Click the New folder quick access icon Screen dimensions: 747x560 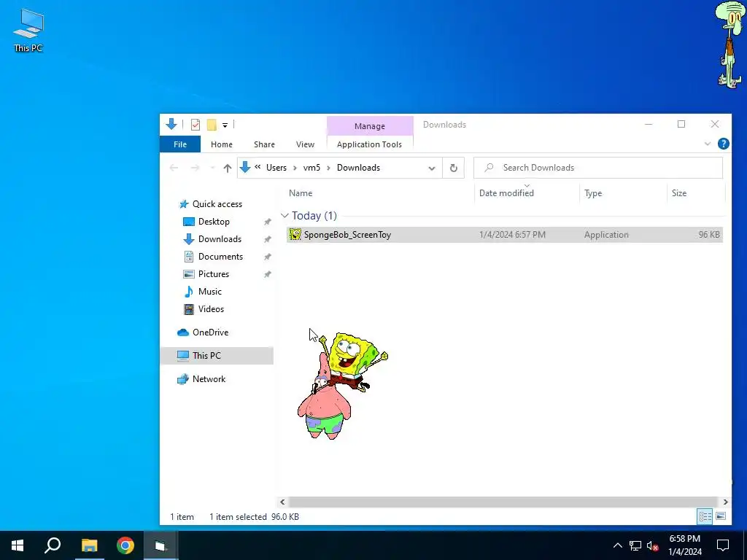coord(212,125)
